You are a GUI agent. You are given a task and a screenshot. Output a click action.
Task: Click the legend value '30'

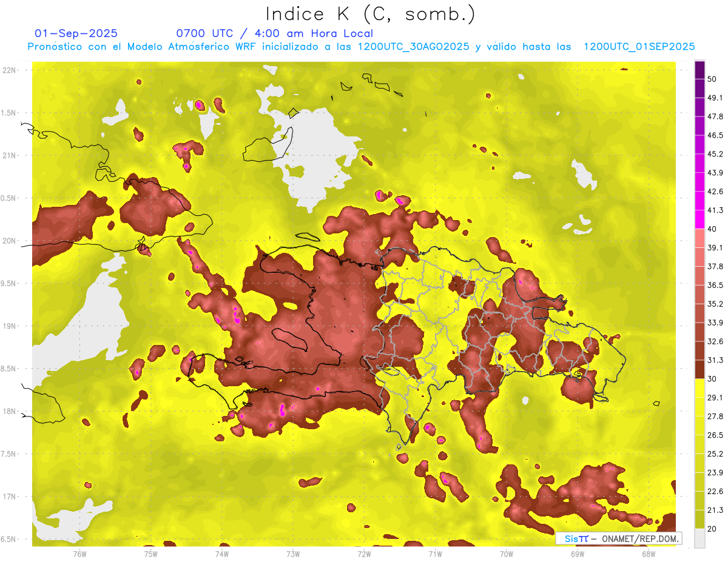(x=712, y=379)
